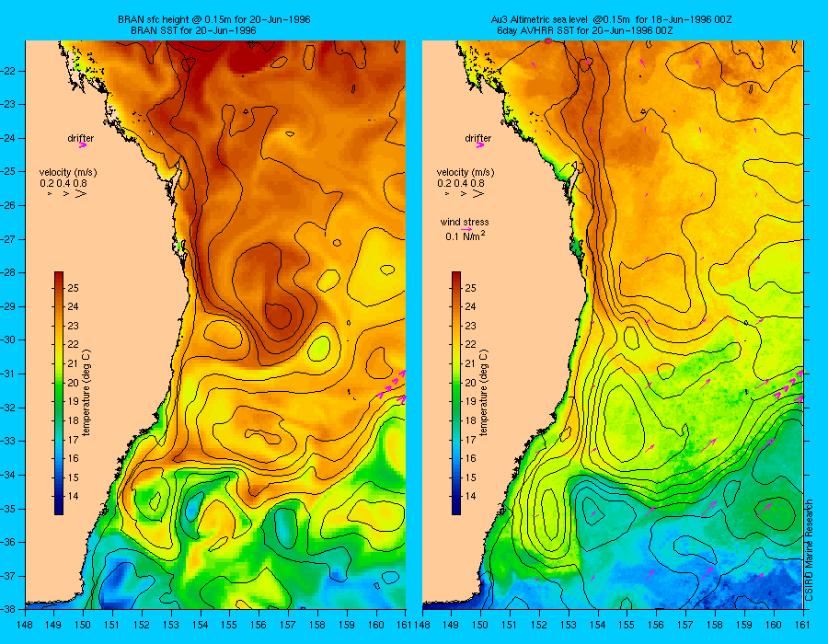
Task: Click the magenta drifter arrow in right legend
Action: tap(480, 145)
